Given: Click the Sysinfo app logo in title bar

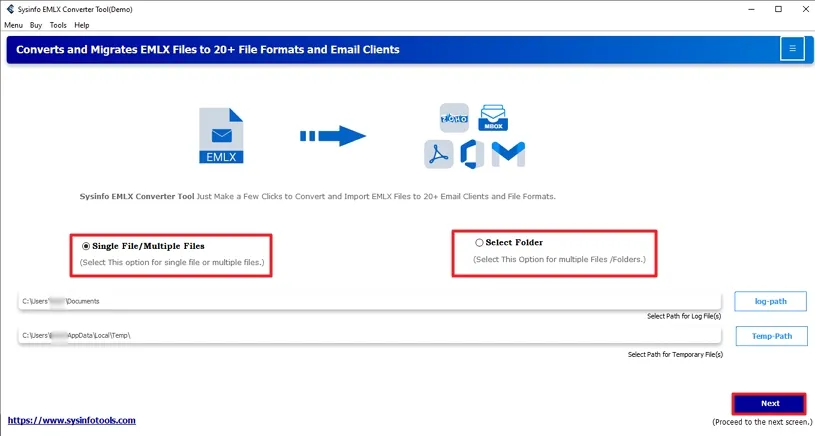Looking at the screenshot, I should coord(10,9).
